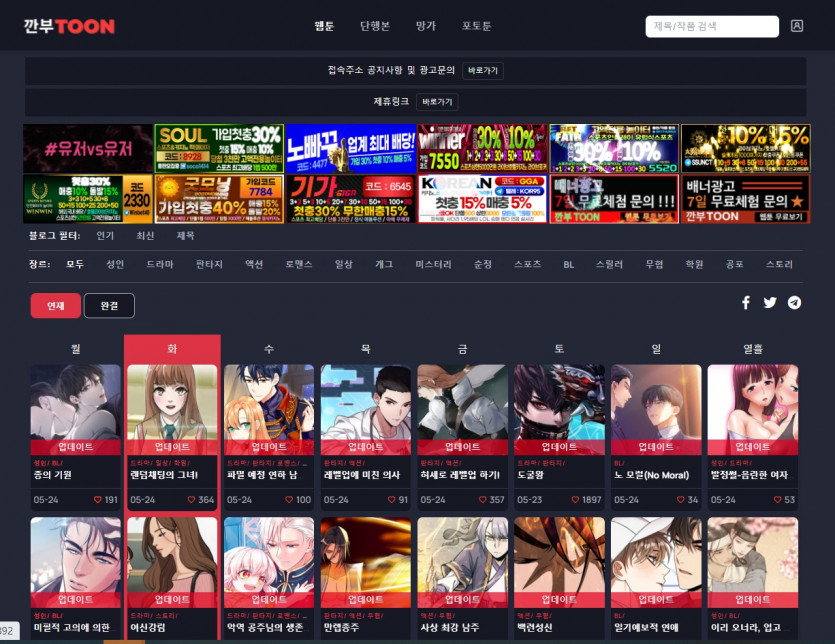Screen dimensions: 835x644
Task: Click heart icon on 랜덤채팅의 그녀 card
Action: pos(190,499)
